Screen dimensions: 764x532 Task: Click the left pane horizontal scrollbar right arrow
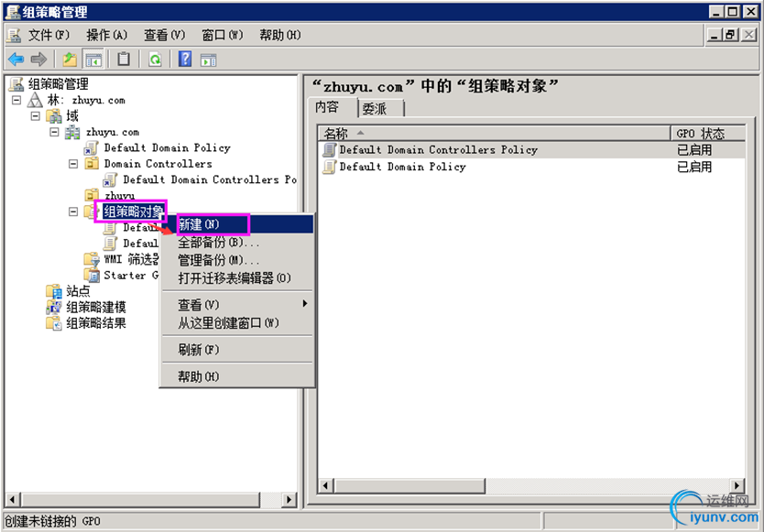point(289,499)
